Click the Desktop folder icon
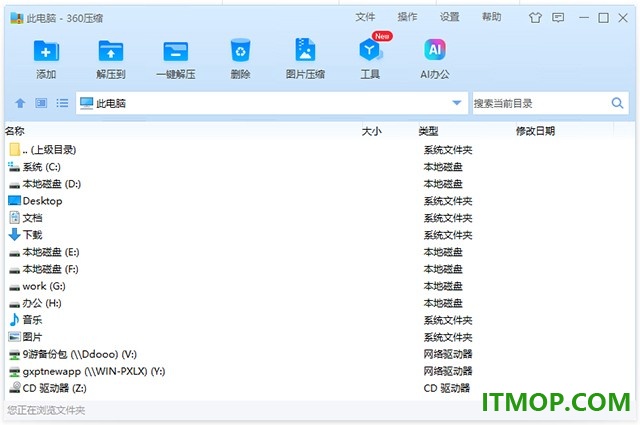Viewport: 640px width, 425px height. pos(14,200)
